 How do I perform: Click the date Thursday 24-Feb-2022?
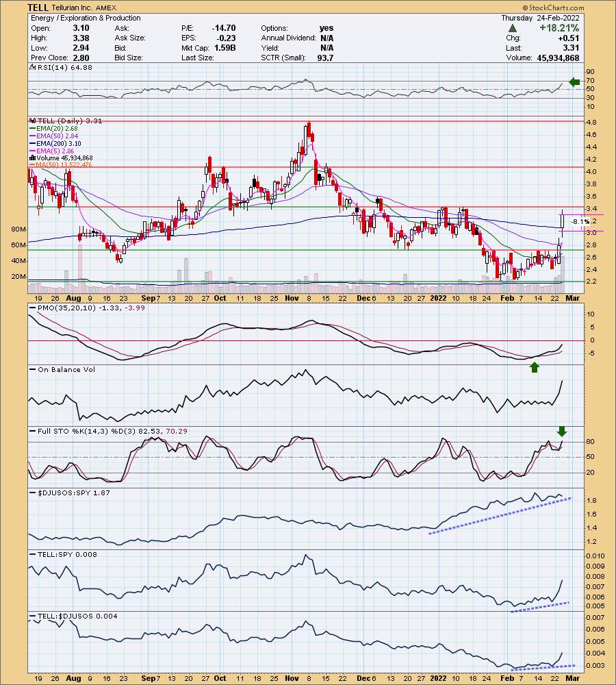pos(540,18)
